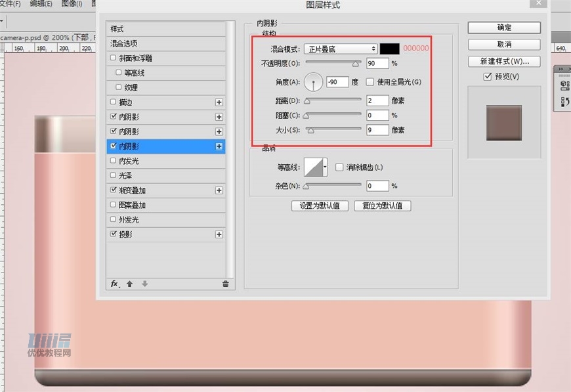Click 新建样式 to save the style
The image size is (571, 392).
coord(503,60)
